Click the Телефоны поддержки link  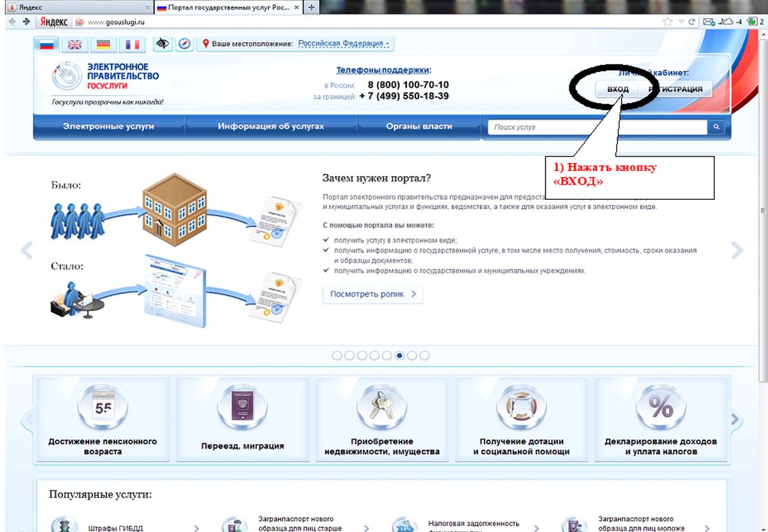coord(383,70)
